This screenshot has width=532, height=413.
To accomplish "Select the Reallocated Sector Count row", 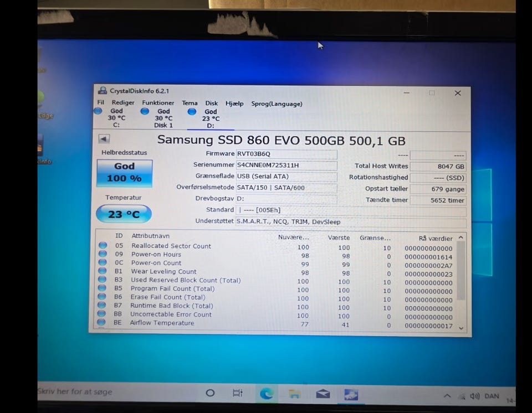I will click(x=276, y=246).
